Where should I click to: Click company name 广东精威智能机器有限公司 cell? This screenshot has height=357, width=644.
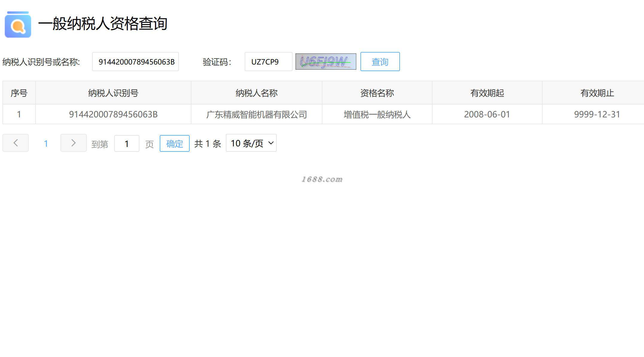click(256, 114)
